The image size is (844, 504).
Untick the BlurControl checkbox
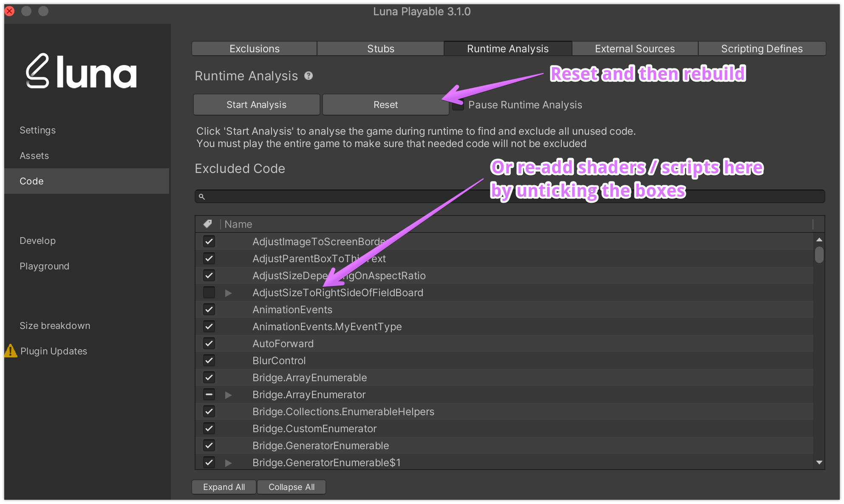(209, 360)
